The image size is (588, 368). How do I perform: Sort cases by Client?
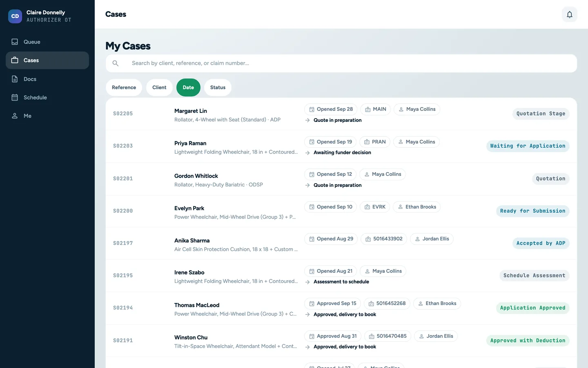159,88
